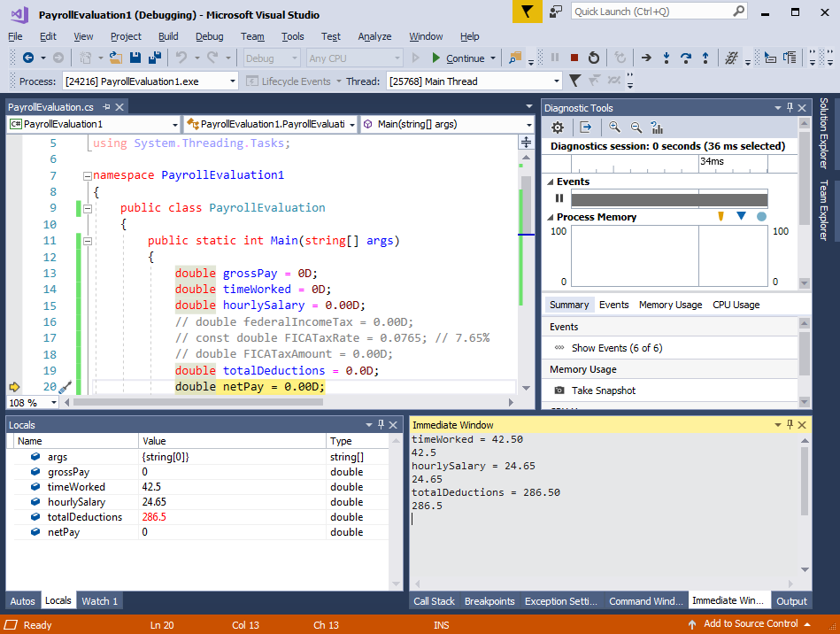840x634 pixels.
Task: Zoom out on the diagnostics timeline
Action: [x=636, y=128]
